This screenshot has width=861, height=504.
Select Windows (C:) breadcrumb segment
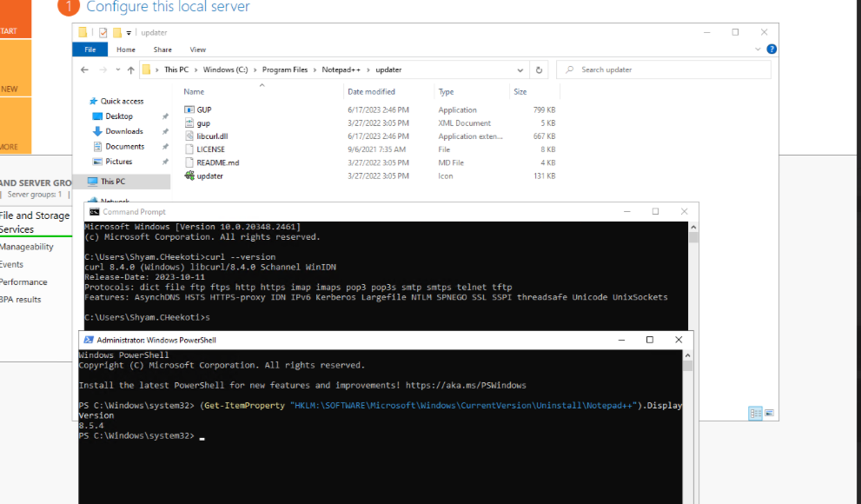tap(225, 70)
